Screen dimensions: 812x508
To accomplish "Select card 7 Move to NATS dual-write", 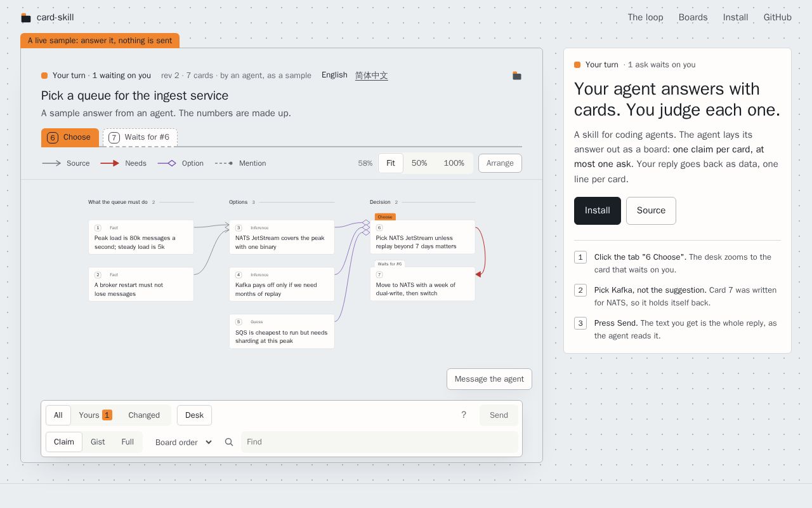I will 422,284.
